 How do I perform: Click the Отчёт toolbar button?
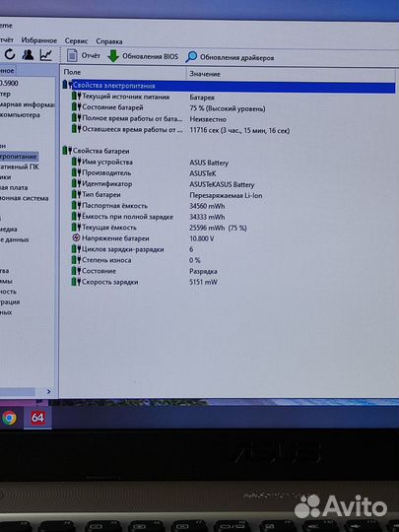(84, 55)
